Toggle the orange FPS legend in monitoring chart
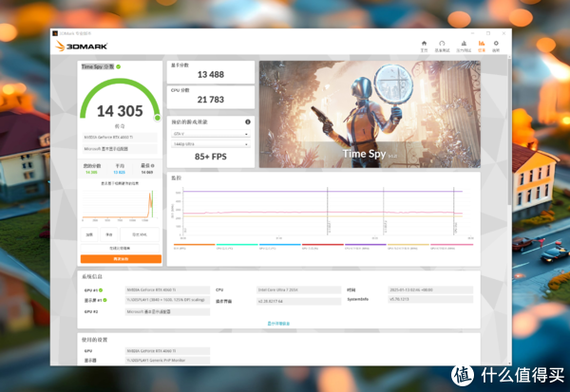Screen dimensions: 570x392 coord(185,246)
